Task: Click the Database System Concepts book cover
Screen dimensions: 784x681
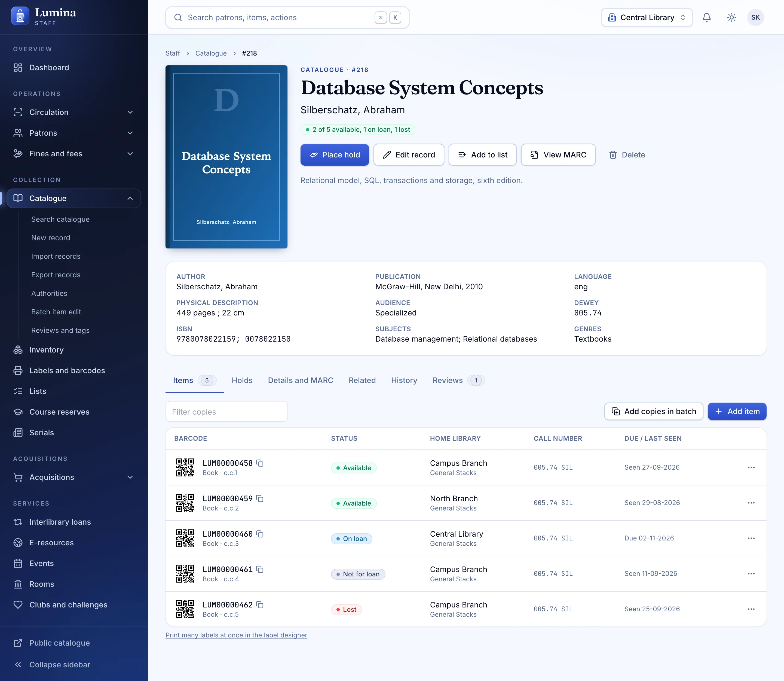Action: coord(226,157)
